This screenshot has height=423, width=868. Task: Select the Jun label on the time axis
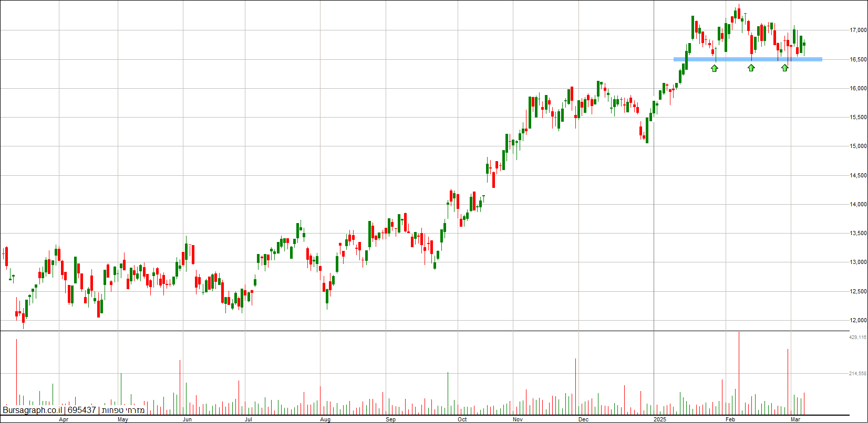click(x=187, y=419)
